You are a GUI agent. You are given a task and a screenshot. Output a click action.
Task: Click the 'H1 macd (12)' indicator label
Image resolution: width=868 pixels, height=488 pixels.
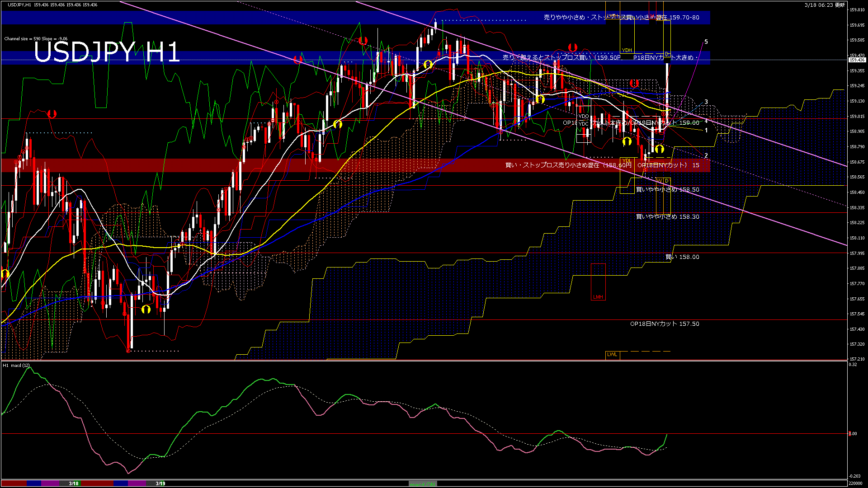[x=16, y=365]
